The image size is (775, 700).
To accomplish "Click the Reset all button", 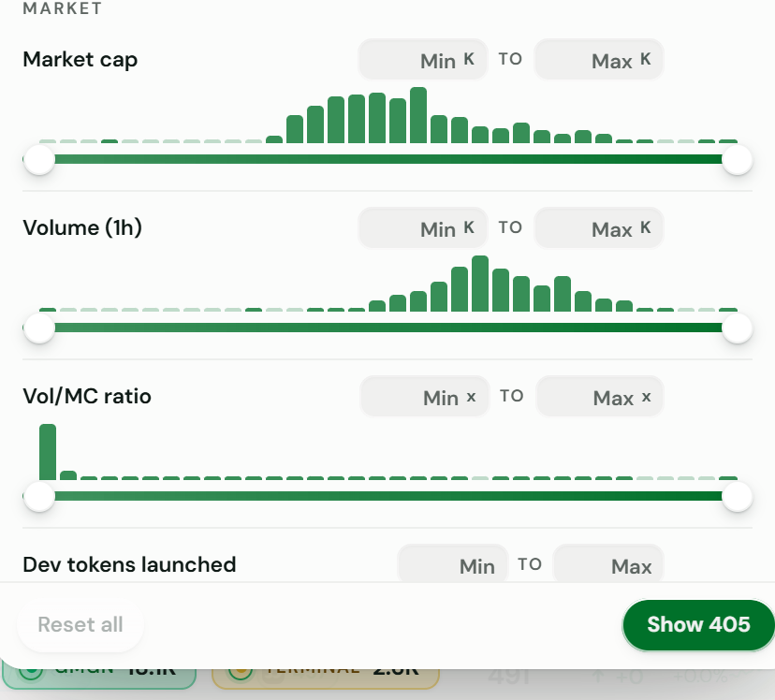I will click(x=80, y=624).
